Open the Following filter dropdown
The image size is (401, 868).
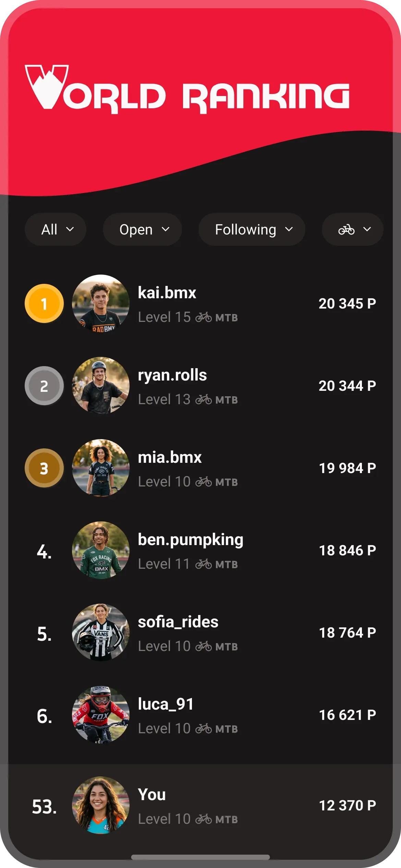click(252, 229)
